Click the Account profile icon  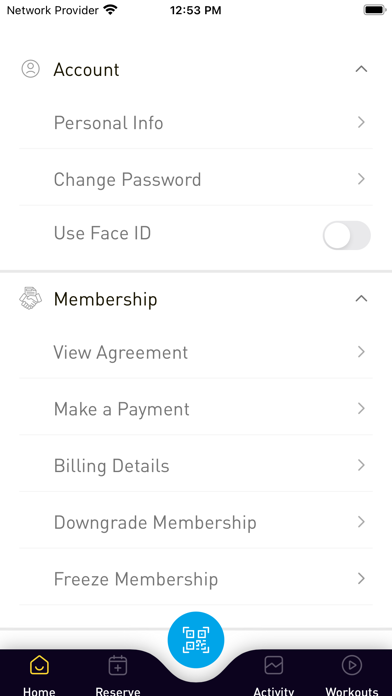[31, 69]
